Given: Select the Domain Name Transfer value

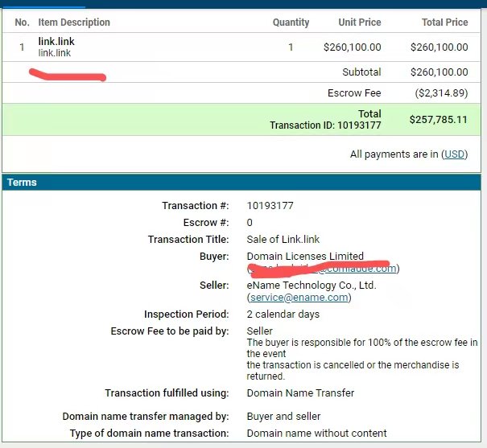Looking at the screenshot, I should tap(300, 393).
